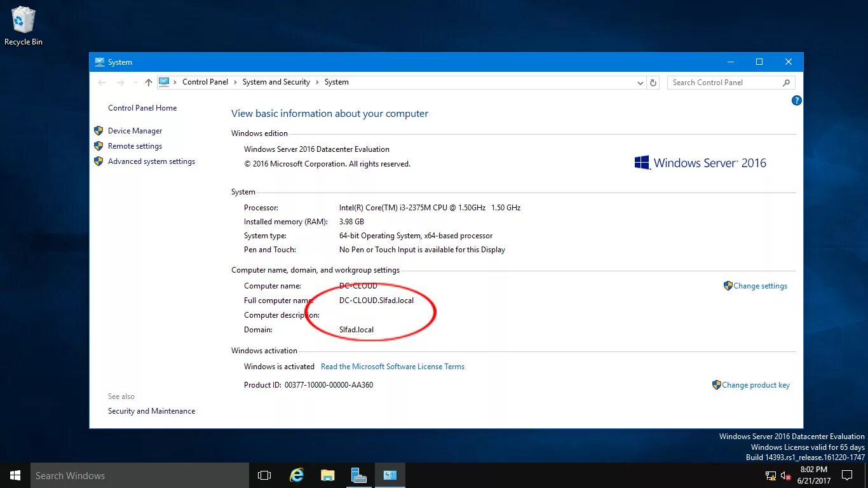Click shield icon beside Advanced system settings
Image resolution: width=868 pixels, height=488 pixels.
98,161
